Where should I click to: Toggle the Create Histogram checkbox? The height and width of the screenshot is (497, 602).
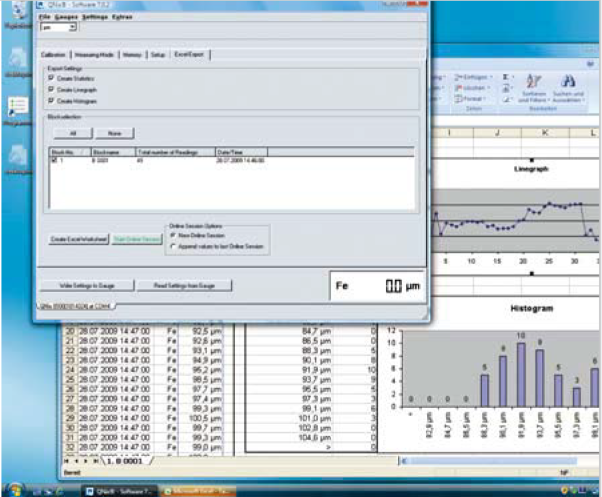[x=52, y=101]
